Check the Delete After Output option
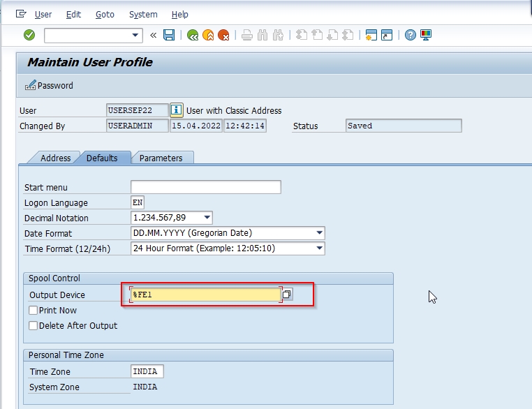Viewport: 532px width, 409px height. point(33,326)
